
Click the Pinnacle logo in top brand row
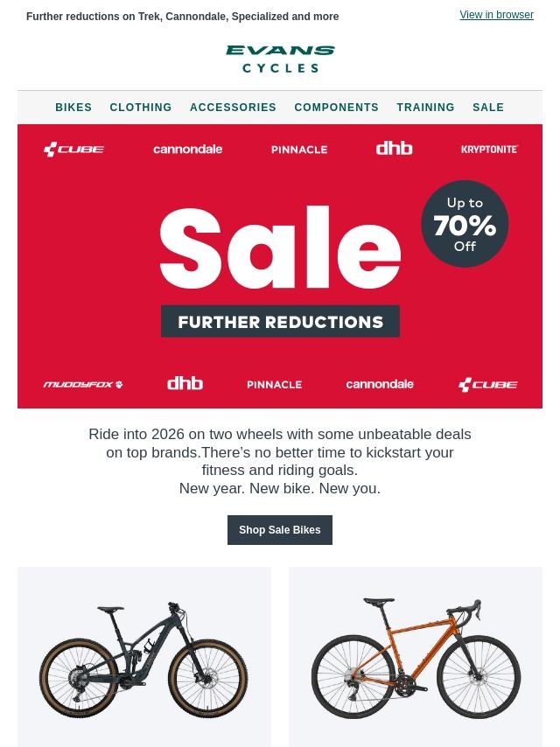(x=299, y=150)
